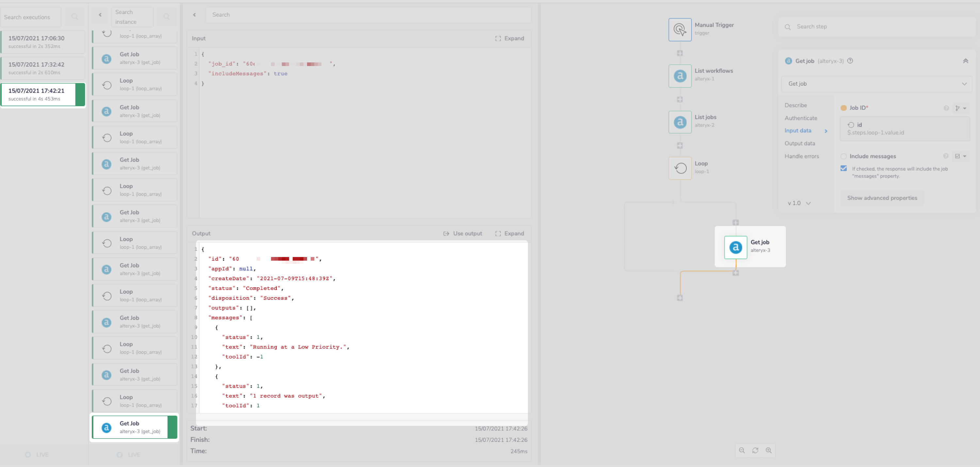Zoom in on the workflow canvas
The image size is (980, 467).
point(769,450)
